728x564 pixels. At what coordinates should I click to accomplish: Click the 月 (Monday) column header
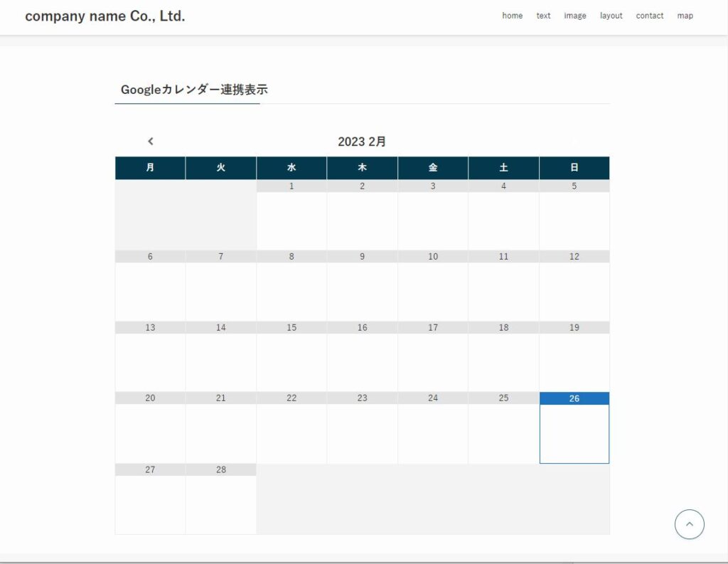[x=150, y=168]
